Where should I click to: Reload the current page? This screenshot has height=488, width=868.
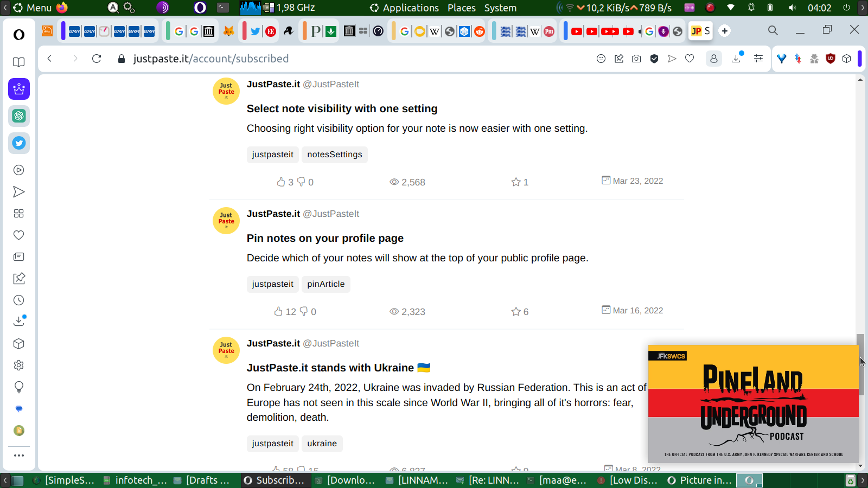[97, 59]
